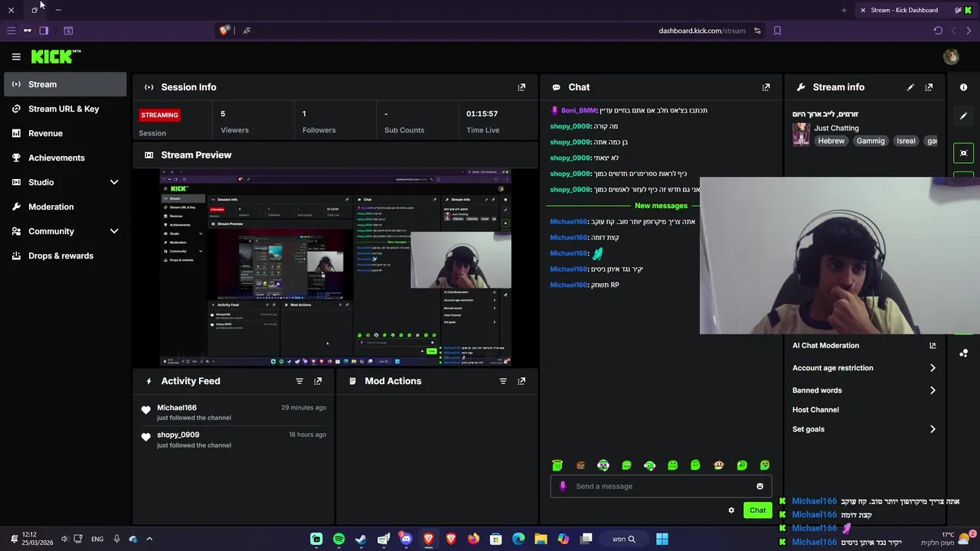Open Firefox from the taskbar
Image resolution: width=980 pixels, height=551 pixels.
(x=473, y=539)
